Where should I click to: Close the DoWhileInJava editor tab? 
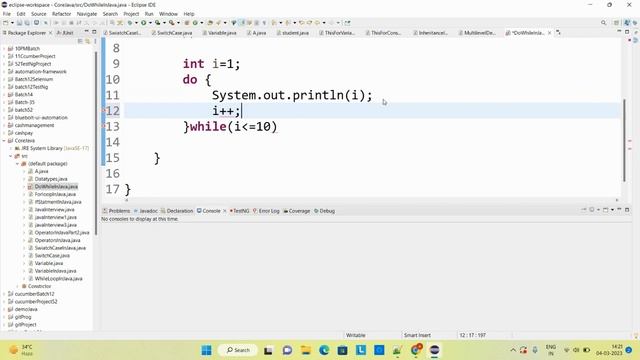pos(549,33)
